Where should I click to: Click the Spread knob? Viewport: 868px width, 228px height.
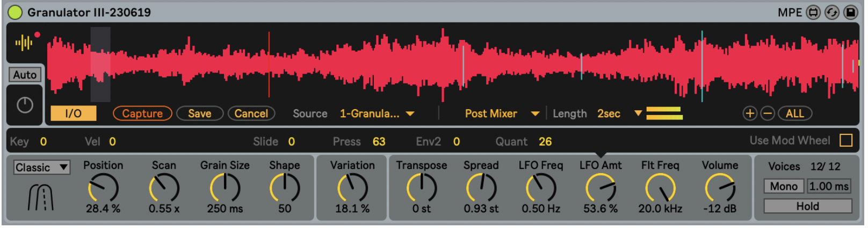[x=481, y=188]
